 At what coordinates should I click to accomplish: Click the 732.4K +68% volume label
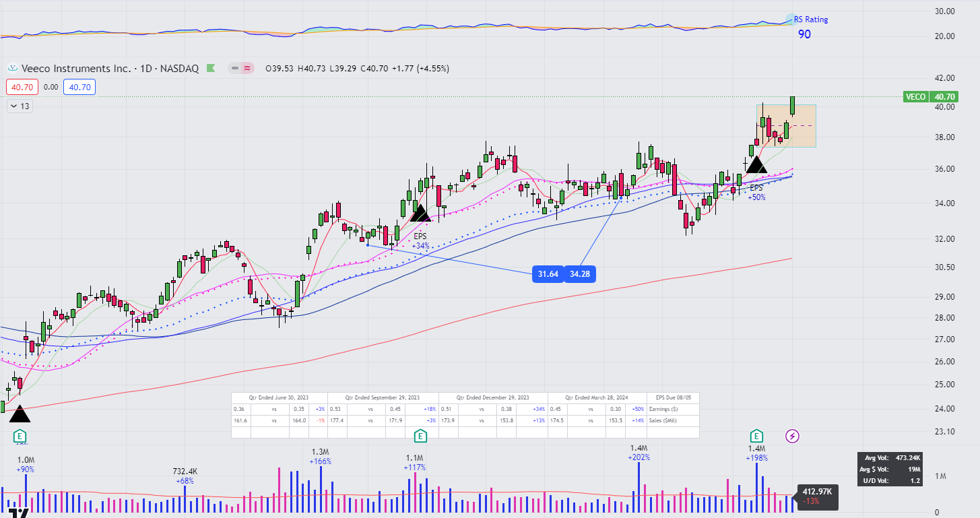[x=185, y=476]
